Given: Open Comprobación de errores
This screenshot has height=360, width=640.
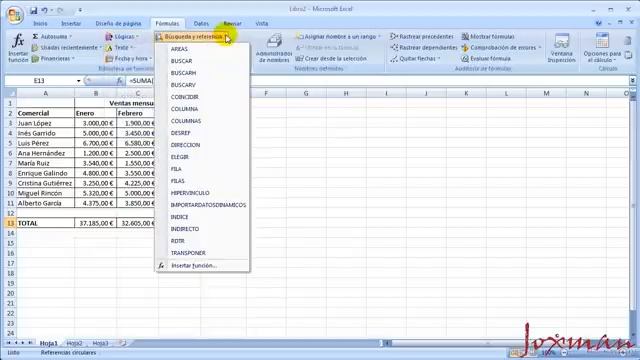Looking at the screenshot, I should pyautogui.click(x=502, y=48).
